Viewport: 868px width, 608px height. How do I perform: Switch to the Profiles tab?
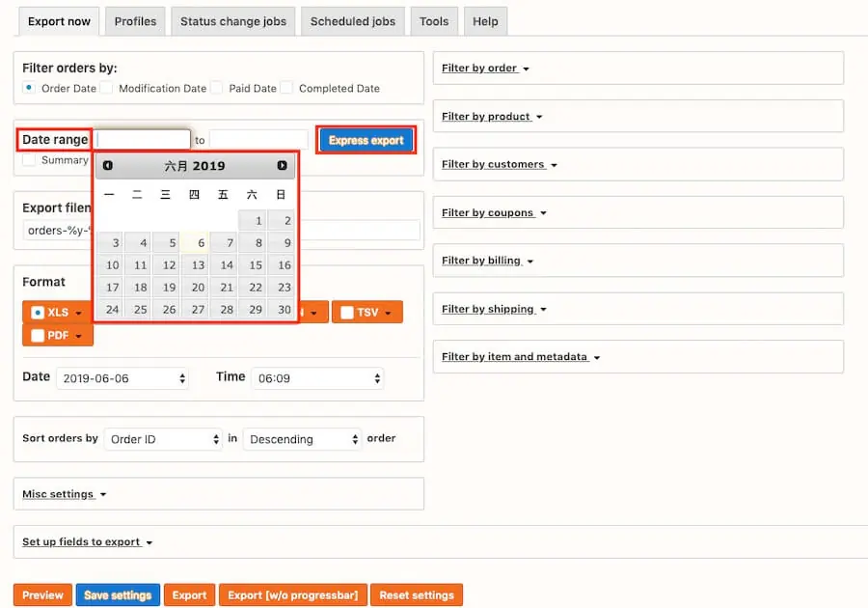pyautogui.click(x=135, y=21)
